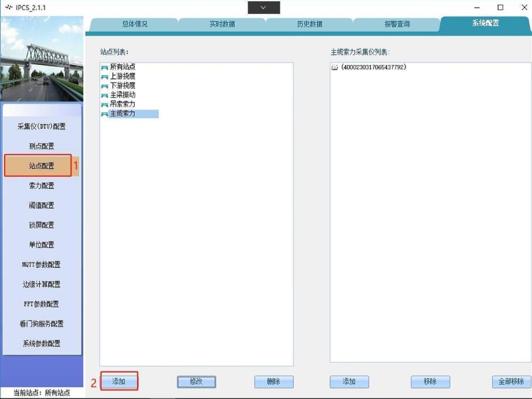Click the collector device icon for 4000230317065437792
The height and width of the screenshot is (399, 532).
(x=335, y=67)
